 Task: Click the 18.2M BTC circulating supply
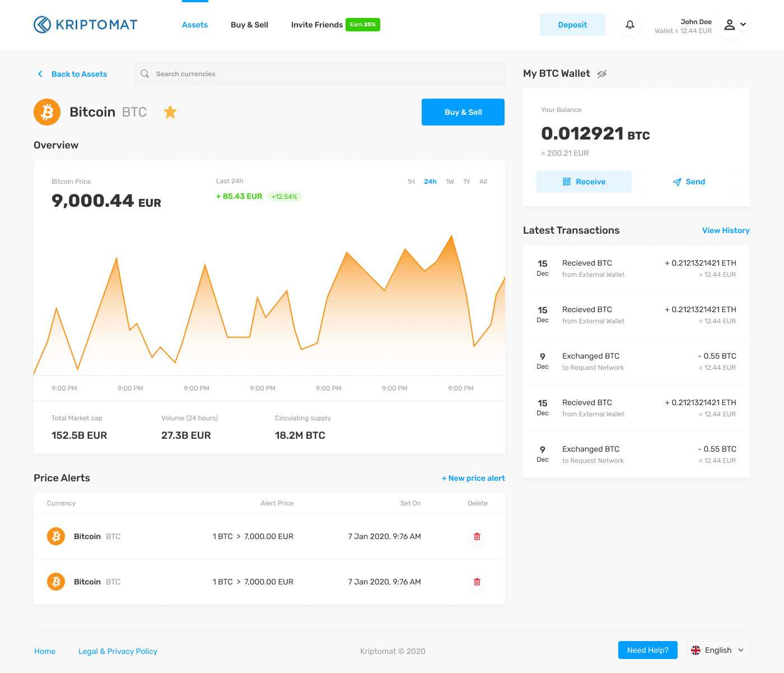click(300, 435)
